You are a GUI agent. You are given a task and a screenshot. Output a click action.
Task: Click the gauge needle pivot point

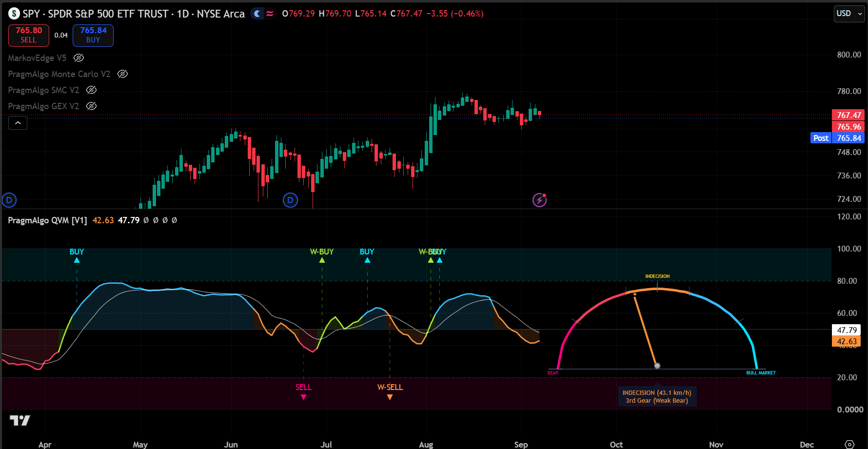657,366
